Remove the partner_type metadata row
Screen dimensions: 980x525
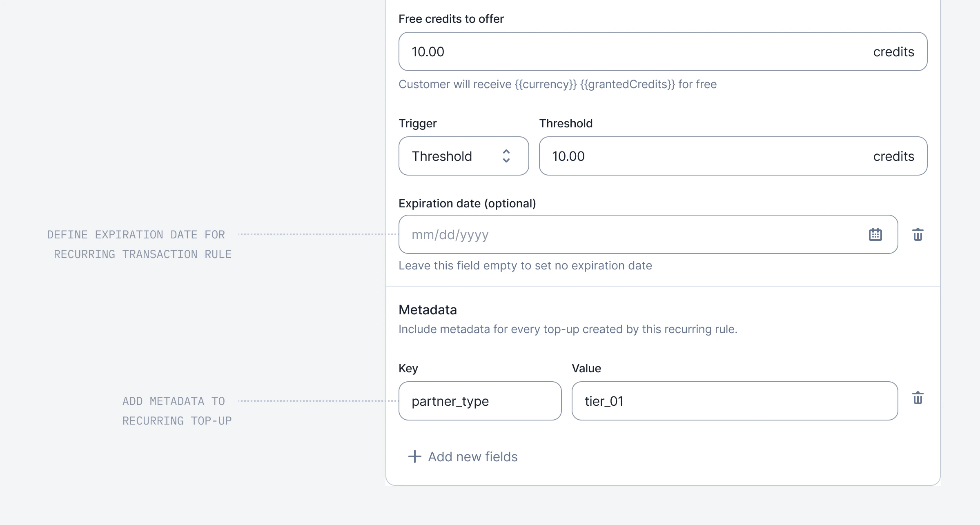(x=918, y=398)
